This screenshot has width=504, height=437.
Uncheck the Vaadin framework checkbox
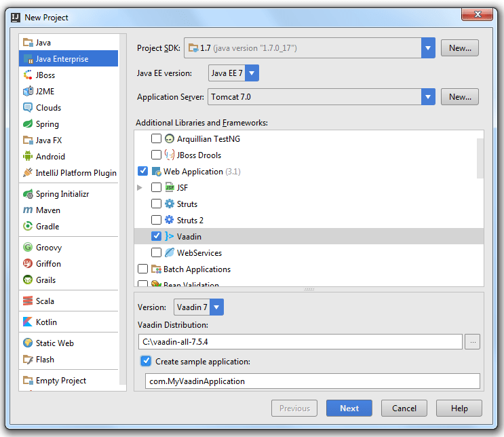[x=157, y=237]
